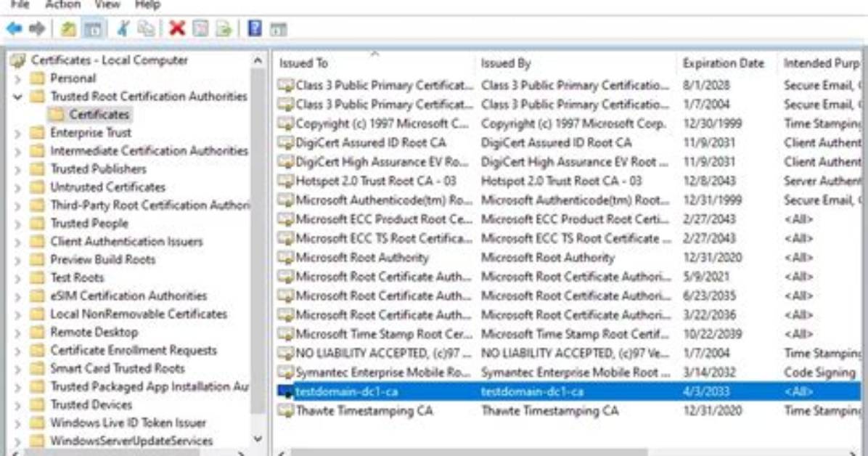The height and width of the screenshot is (456, 868).
Task: Expand the Certificate Enrollment Requests node
Action: [17, 351]
